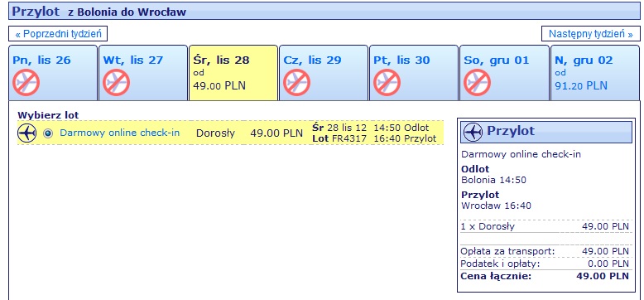Open the Cz, lis 29 tab

[323, 73]
